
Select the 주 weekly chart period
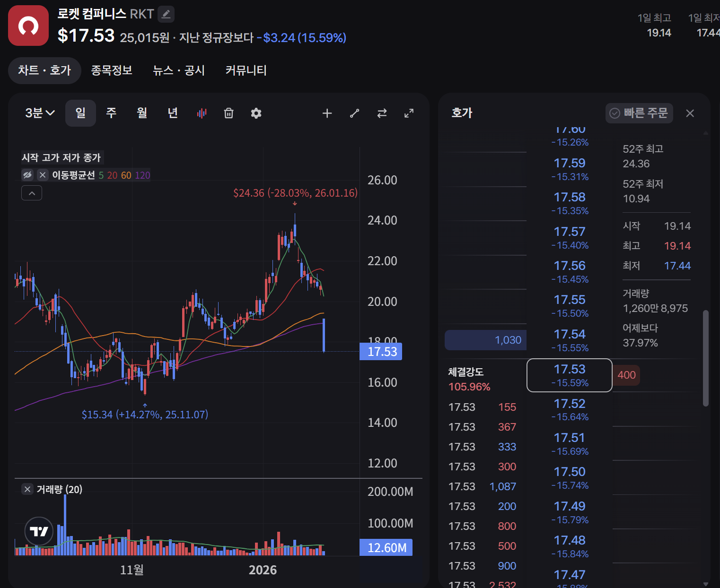coord(111,113)
